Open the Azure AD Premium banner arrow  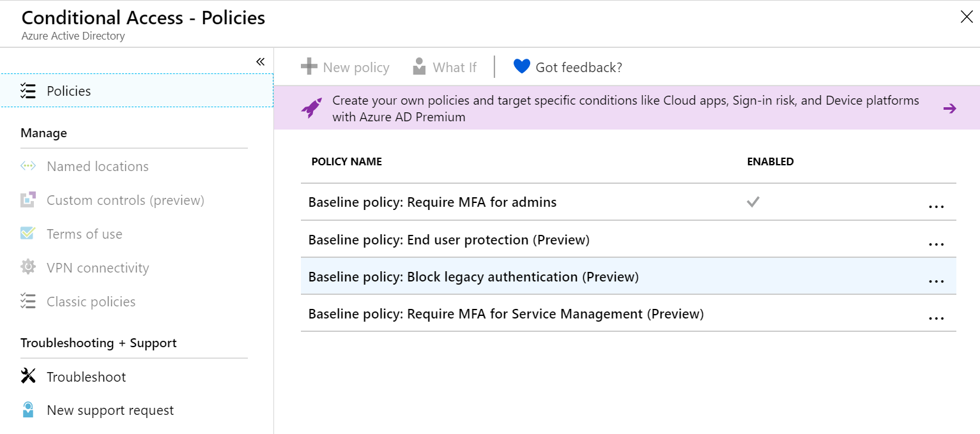pos(949,108)
